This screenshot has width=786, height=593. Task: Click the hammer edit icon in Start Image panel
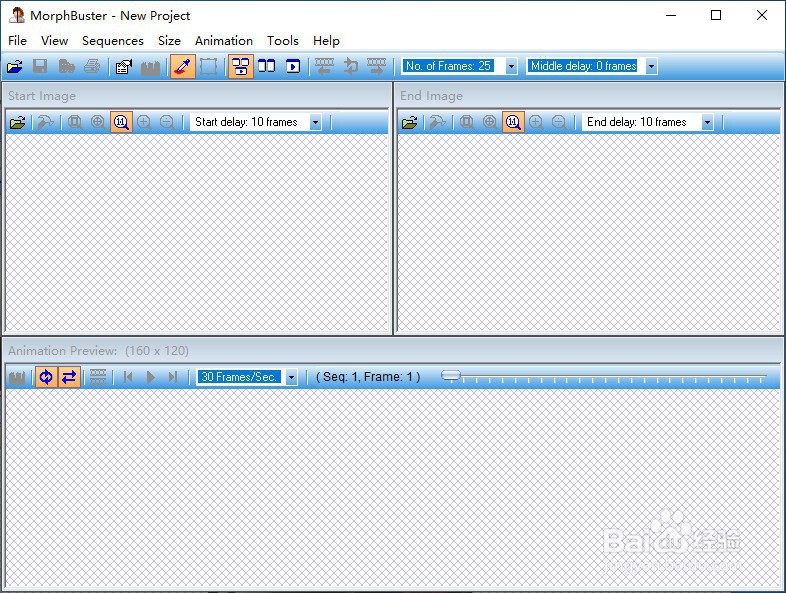(x=46, y=122)
